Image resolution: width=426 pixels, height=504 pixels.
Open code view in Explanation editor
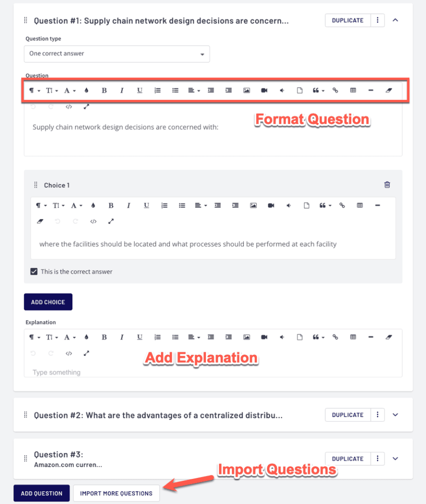[x=69, y=353]
